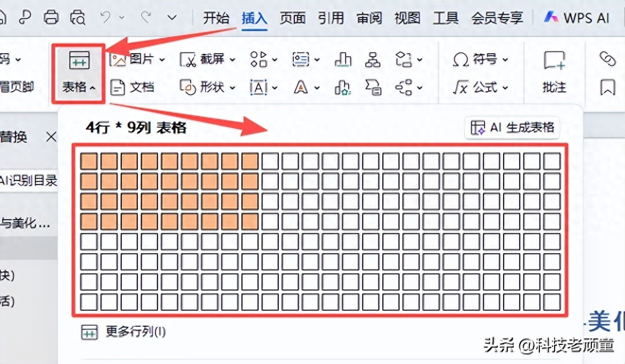Screen dimensions: 625x364
Task: Click the 图片 insert picture icon
Action: click(x=119, y=60)
